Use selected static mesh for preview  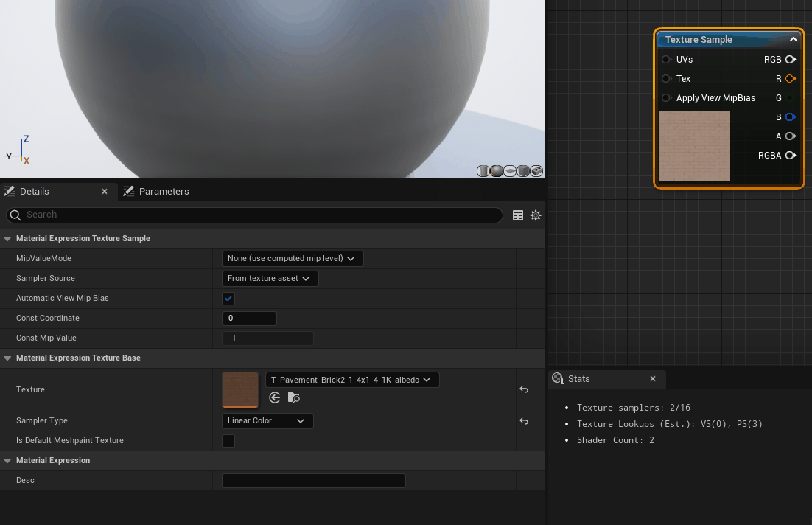pyautogui.click(x=537, y=171)
